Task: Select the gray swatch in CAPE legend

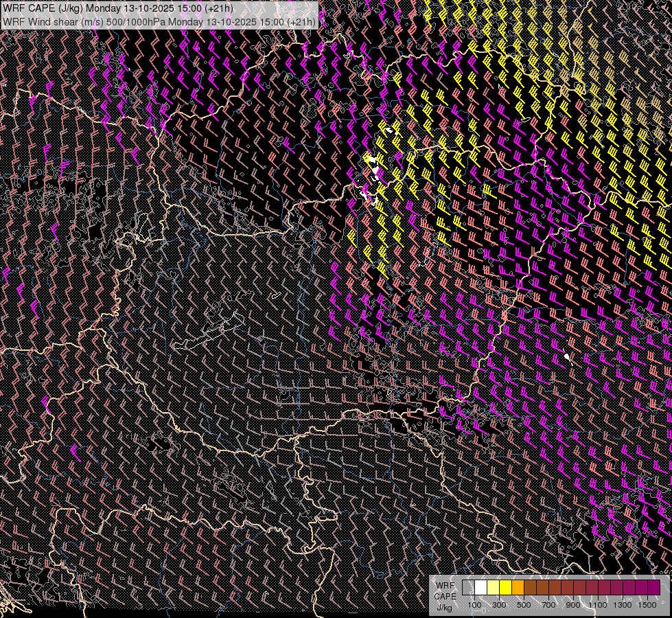Action: pos(468,587)
